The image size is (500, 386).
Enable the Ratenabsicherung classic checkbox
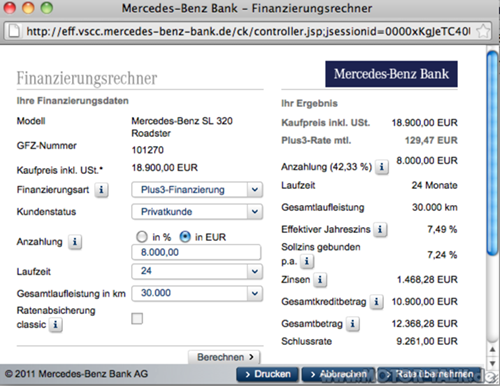point(137,319)
